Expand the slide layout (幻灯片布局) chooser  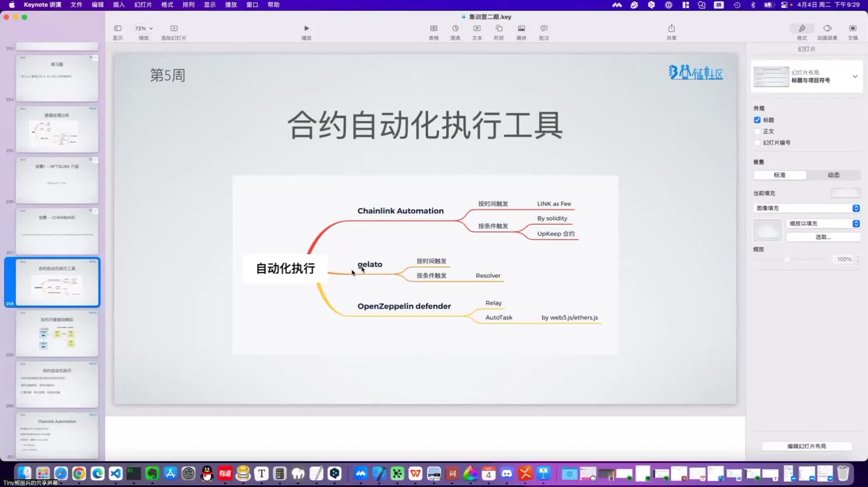point(855,76)
